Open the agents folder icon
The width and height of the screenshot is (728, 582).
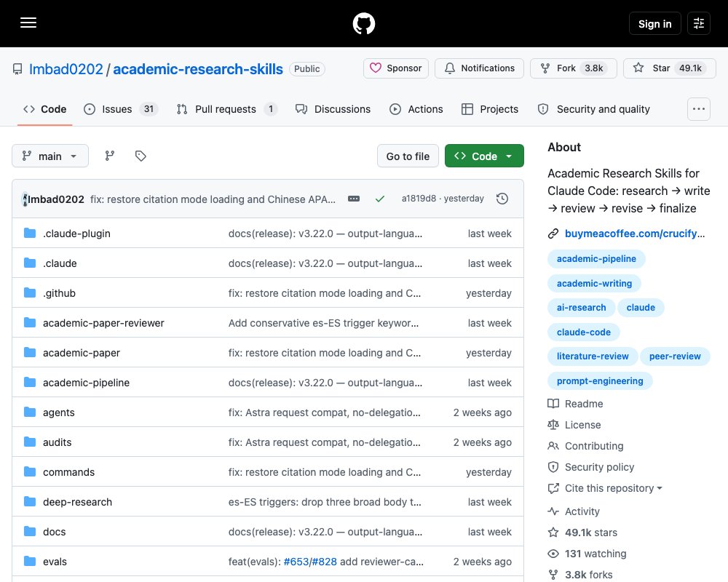click(x=30, y=412)
